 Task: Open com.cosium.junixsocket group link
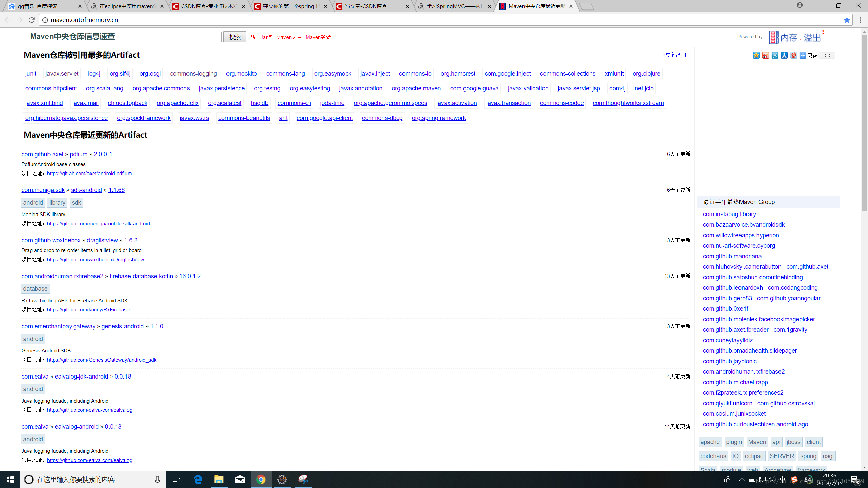pyautogui.click(x=734, y=414)
